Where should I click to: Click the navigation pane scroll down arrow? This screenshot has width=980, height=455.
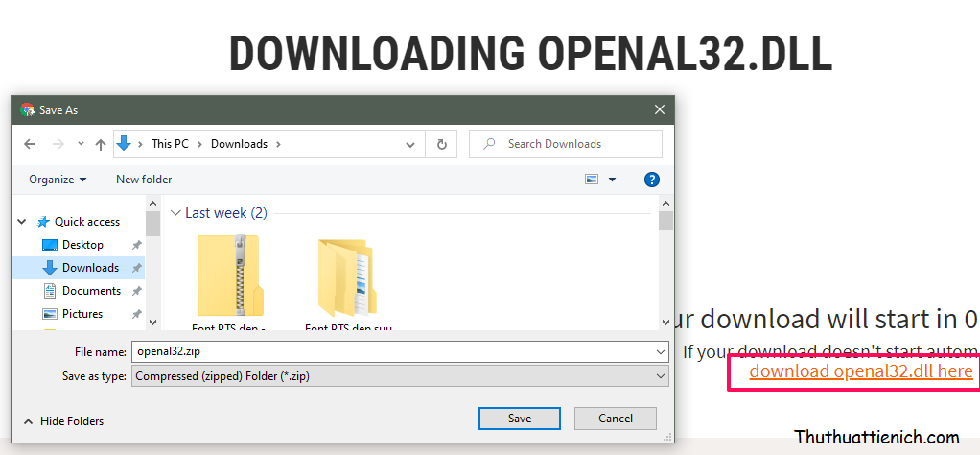(x=153, y=323)
